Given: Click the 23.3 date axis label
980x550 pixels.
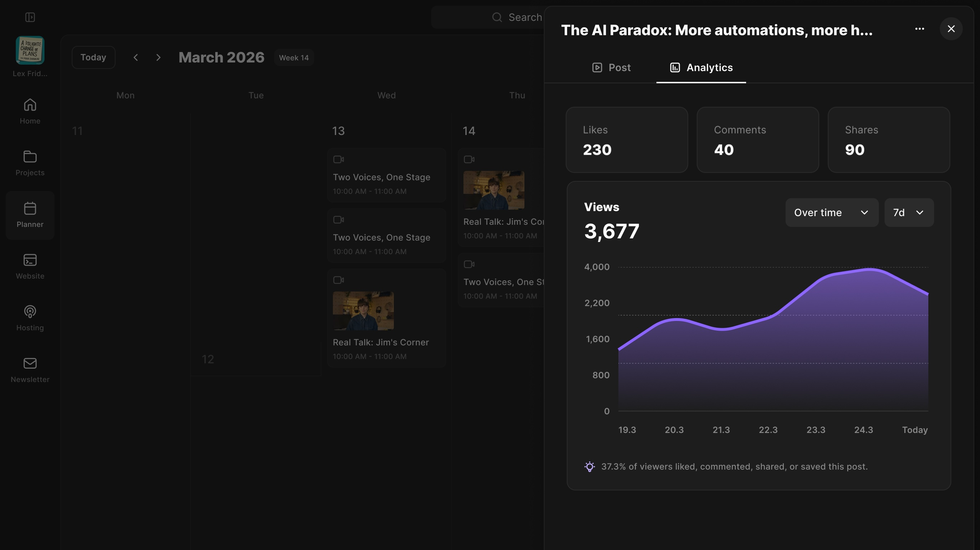Looking at the screenshot, I should pyautogui.click(x=816, y=430).
